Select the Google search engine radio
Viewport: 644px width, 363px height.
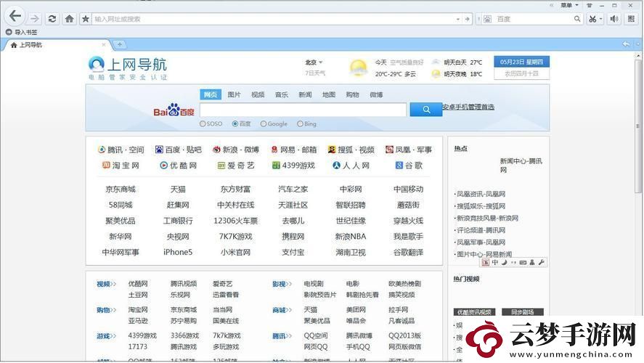coord(264,123)
